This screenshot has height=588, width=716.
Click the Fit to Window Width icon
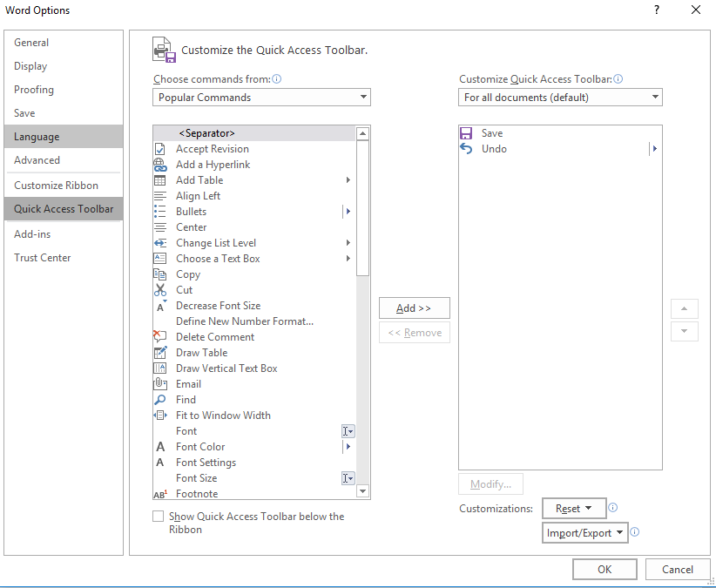tap(159, 416)
